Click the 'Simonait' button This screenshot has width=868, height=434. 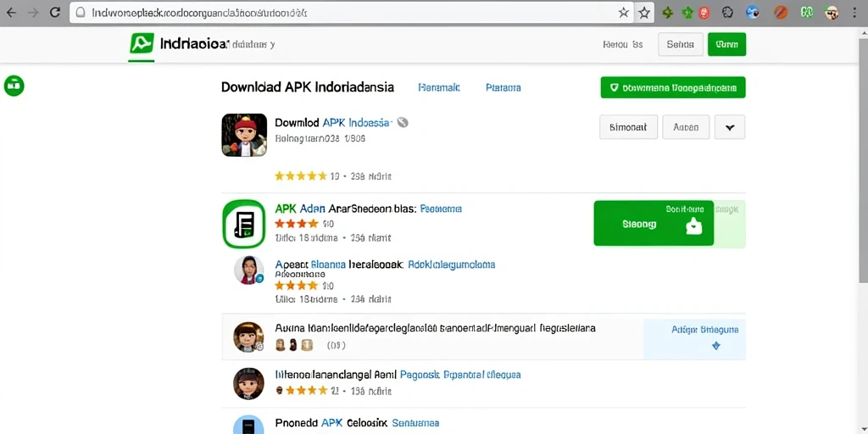click(628, 127)
